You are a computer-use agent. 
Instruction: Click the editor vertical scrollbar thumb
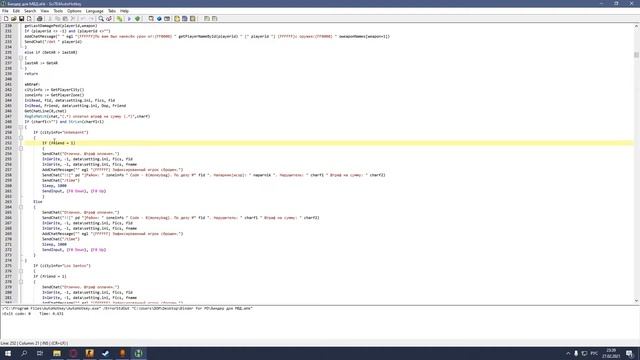pyautogui.click(x=636, y=55)
